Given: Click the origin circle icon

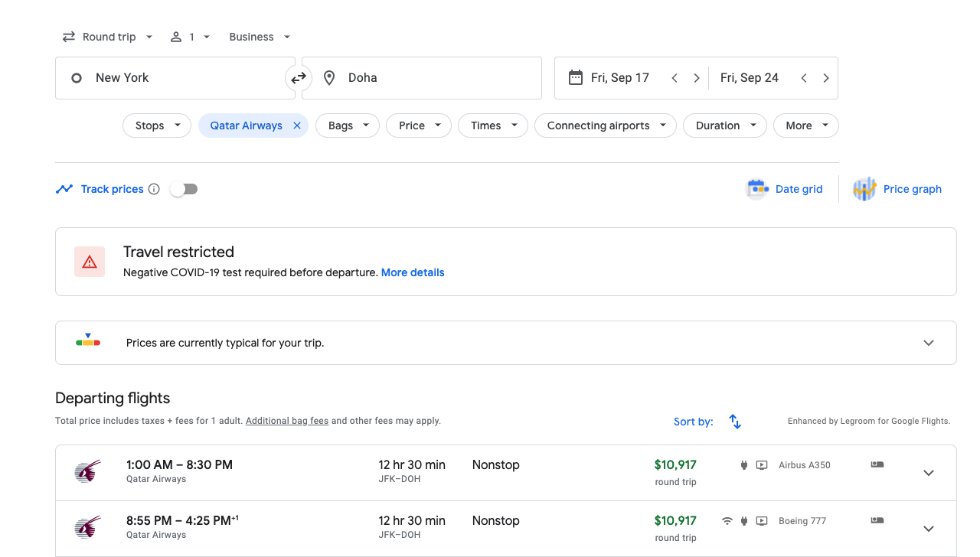Looking at the screenshot, I should (77, 78).
